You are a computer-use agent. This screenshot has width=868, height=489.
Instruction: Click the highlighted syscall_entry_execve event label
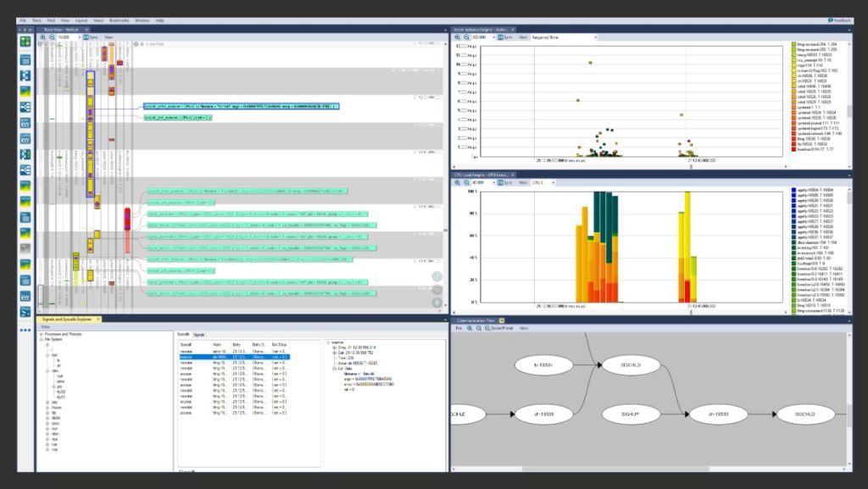click(x=241, y=106)
